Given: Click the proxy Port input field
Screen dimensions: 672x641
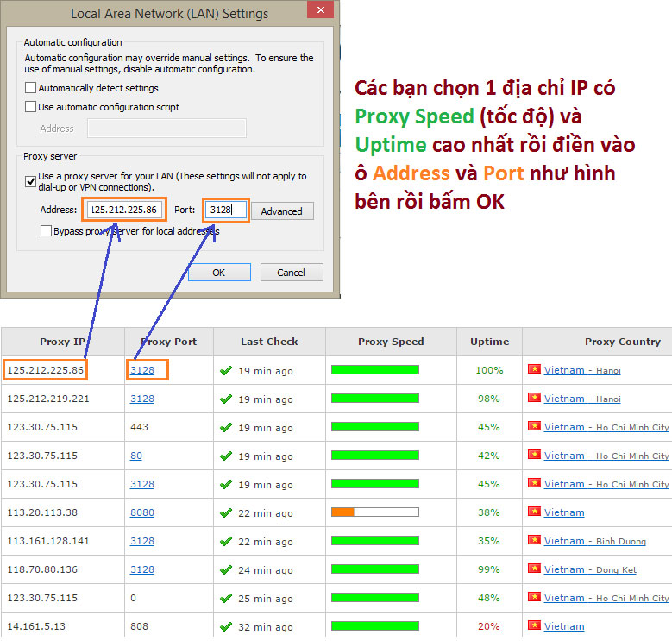Looking at the screenshot, I should pyautogui.click(x=227, y=210).
